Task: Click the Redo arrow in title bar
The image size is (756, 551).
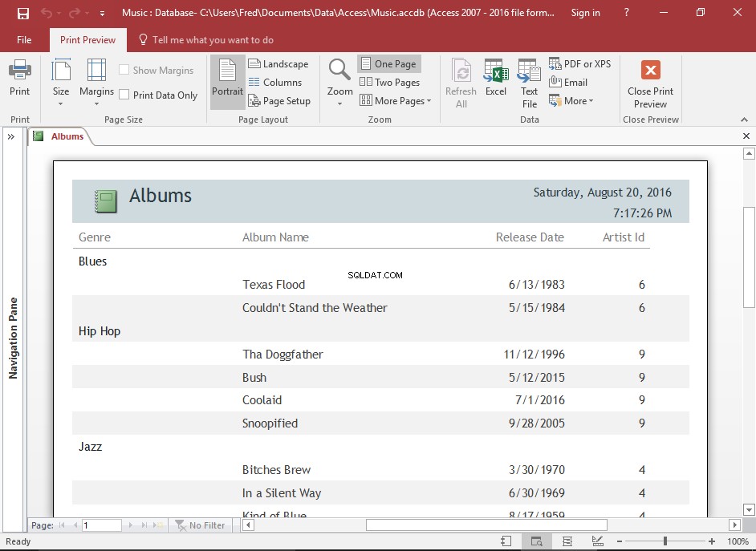Action: tap(75, 13)
